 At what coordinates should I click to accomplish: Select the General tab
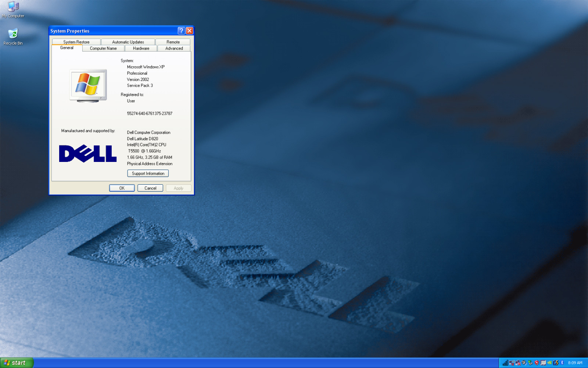(x=67, y=48)
